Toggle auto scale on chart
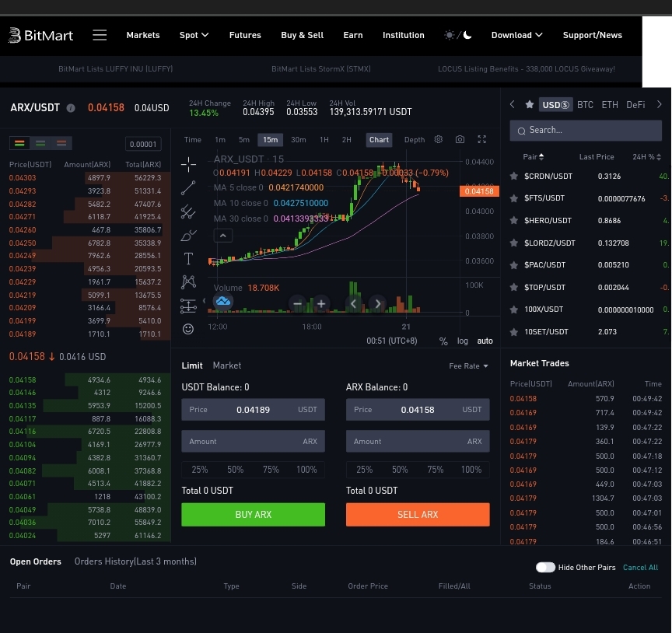Image resolution: width=672 pixels, height=633 pixels. coord(485,341)
